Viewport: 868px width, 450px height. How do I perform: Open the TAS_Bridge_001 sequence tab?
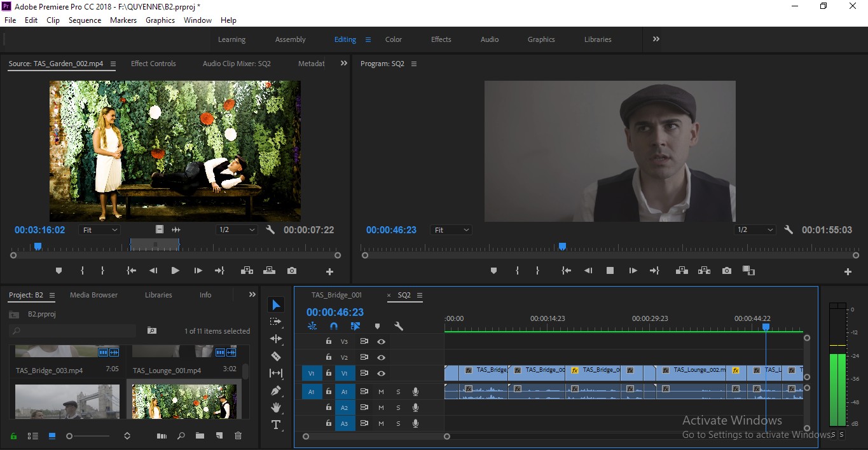pyautogui.click(x=336, y=295)
